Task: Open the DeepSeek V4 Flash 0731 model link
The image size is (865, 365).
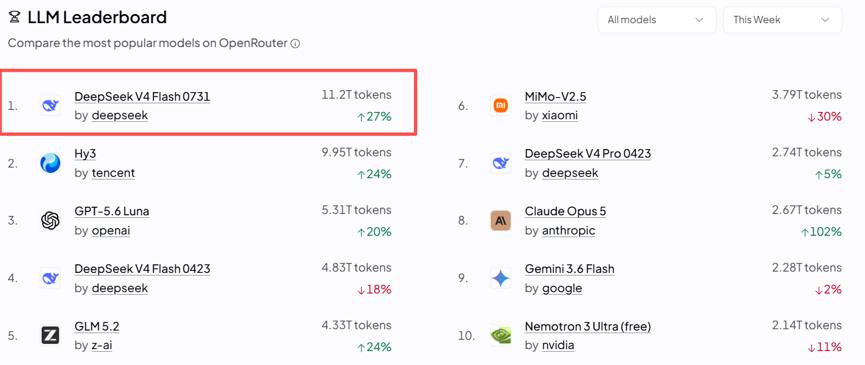Action: click(142, 97)
